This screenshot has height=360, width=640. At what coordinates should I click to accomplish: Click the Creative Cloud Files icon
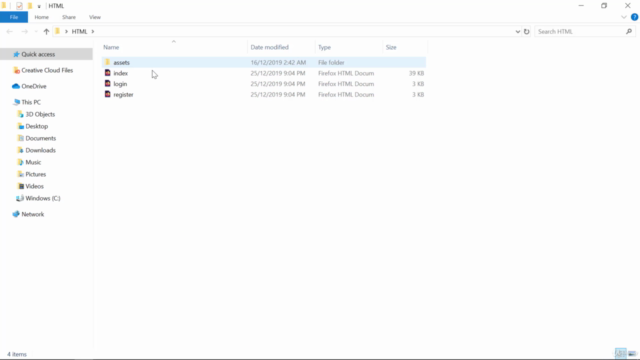coord(16,70)
